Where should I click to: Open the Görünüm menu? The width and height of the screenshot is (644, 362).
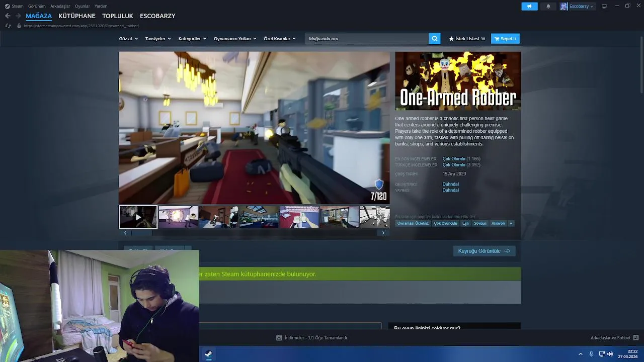click(x=37, y=6)
